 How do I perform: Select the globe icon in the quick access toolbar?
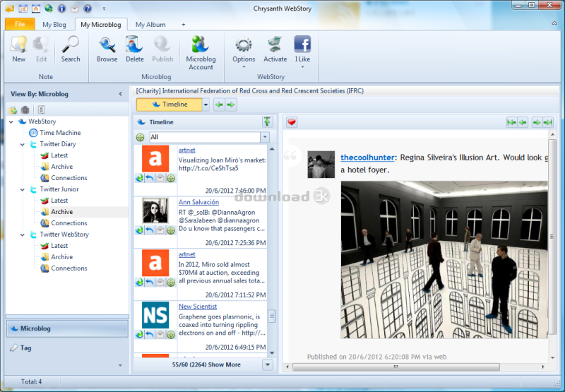[48, 8]
